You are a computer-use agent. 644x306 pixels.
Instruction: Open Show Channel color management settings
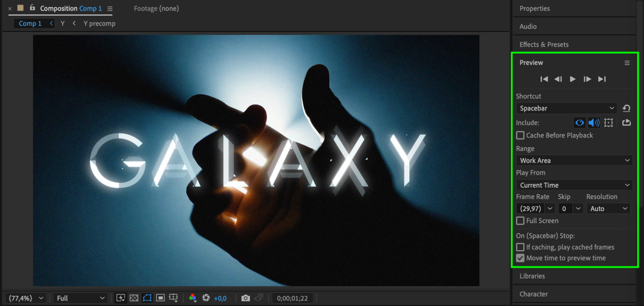tap(193, 298)
